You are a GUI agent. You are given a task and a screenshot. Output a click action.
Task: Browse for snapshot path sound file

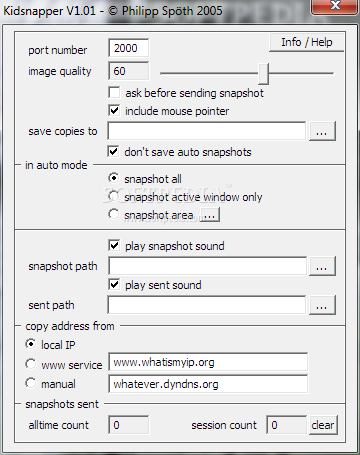(x=322, y=266)
